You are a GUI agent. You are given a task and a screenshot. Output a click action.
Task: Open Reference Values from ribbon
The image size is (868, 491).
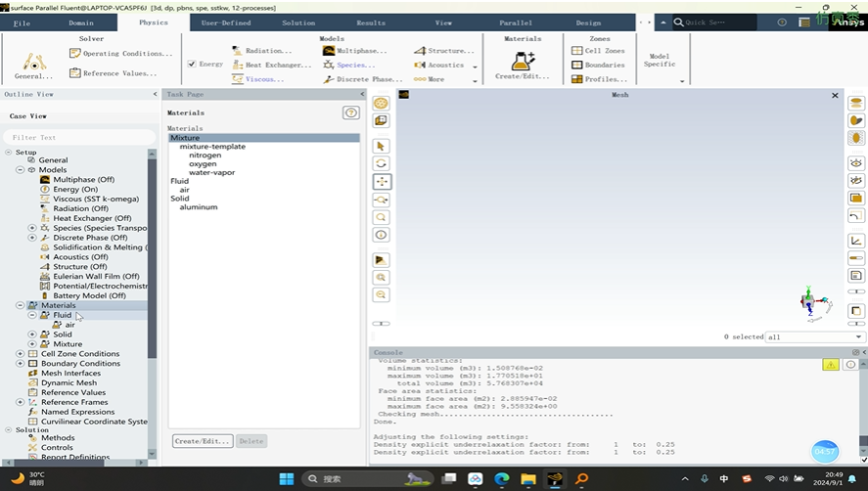pos(113,73)
